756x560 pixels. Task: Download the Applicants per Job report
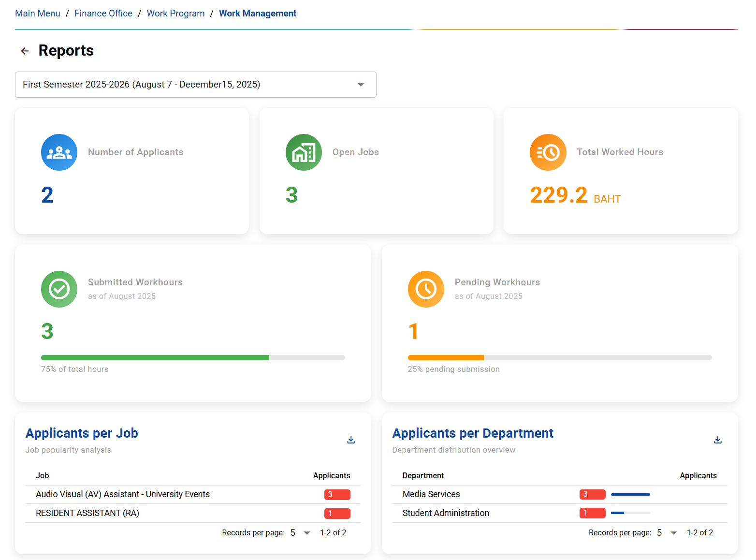351,440
